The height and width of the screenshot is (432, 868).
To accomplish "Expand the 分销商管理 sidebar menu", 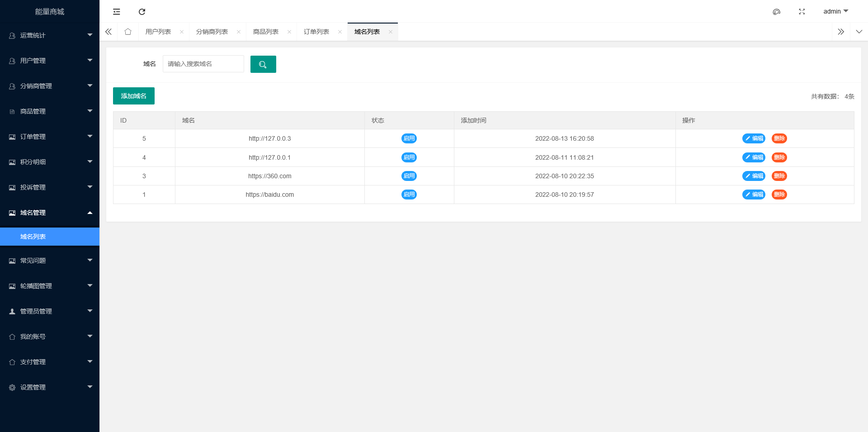I will point(50,86).
